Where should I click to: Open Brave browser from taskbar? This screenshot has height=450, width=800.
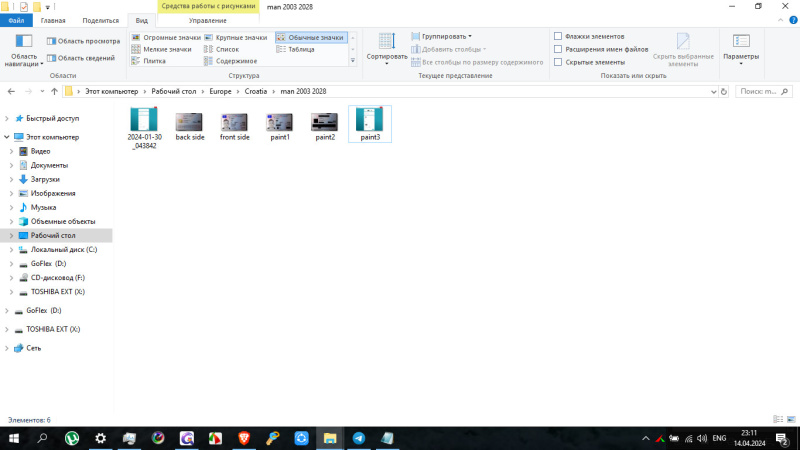pyautogui.click(x=244, y=438)
